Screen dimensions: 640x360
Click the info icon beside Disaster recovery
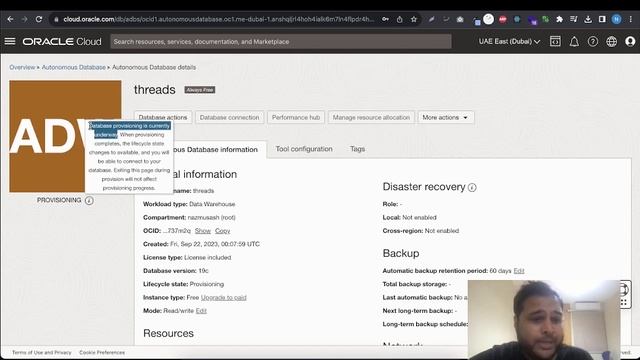(x=472, y=187)
